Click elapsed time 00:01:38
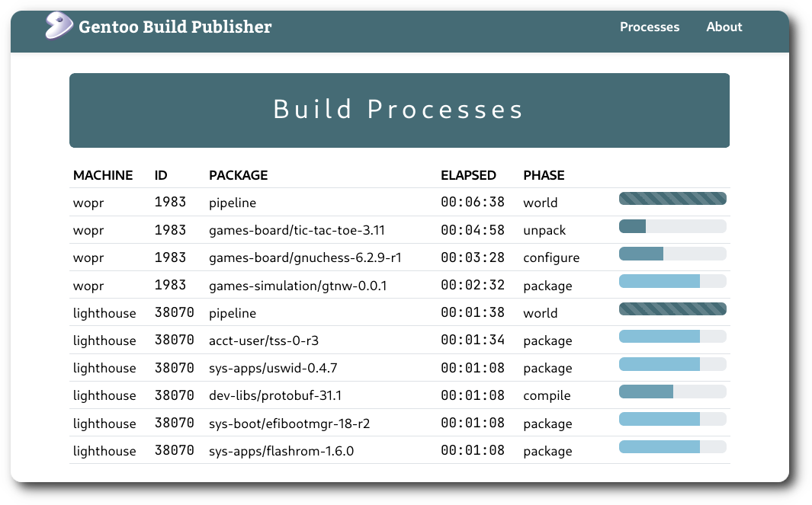Screen dimensions: 812x505 472,312
